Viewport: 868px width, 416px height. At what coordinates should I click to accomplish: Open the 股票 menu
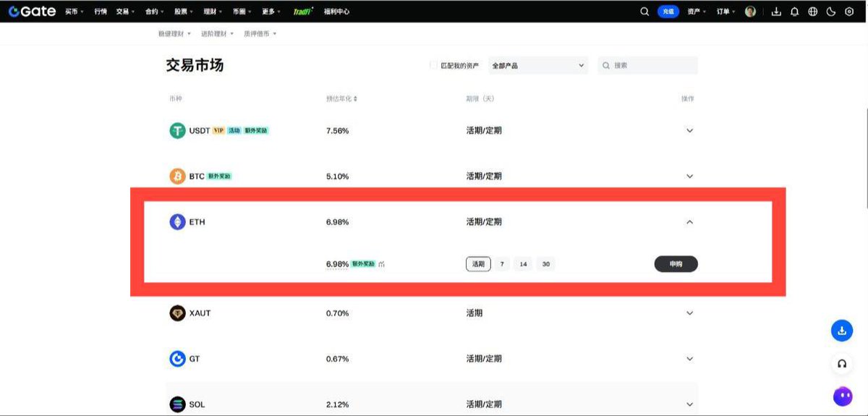coord(184,12)
